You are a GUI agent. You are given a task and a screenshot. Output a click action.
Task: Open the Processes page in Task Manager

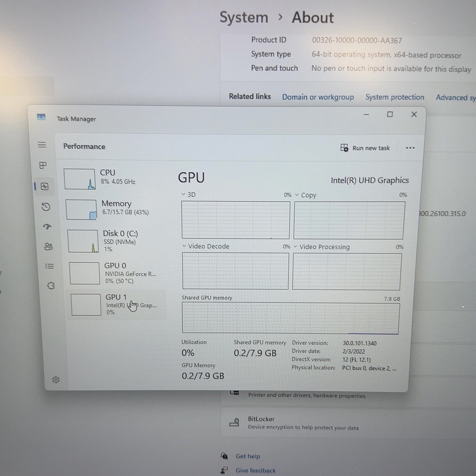pyautogui.click(x=43, y=165)
